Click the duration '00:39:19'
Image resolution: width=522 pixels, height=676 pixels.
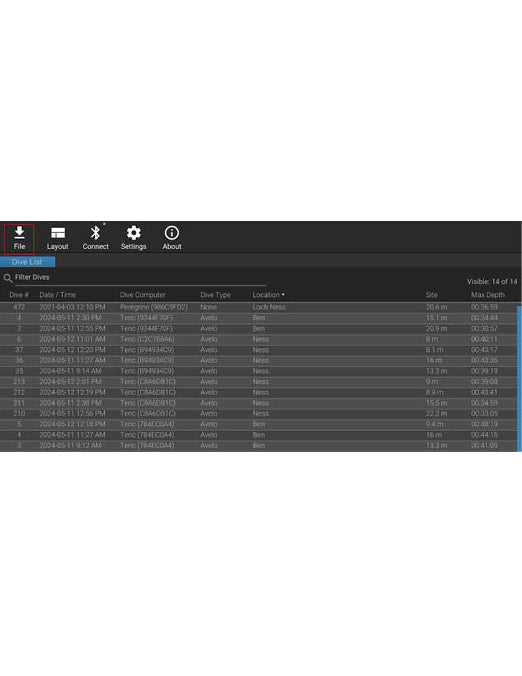click(x=484, y=371)
